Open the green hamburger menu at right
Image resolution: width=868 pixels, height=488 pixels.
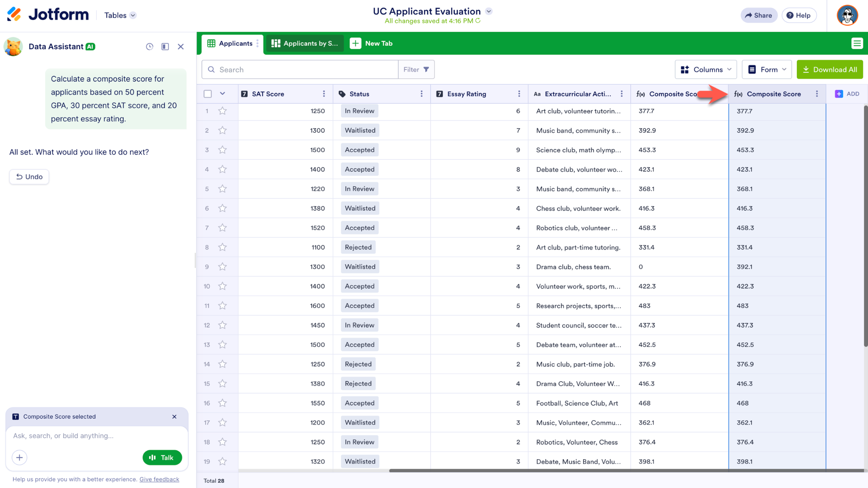857,43
